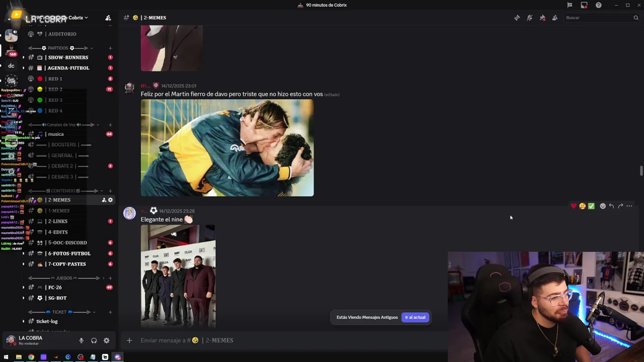Open more options on hovered message
Viewport: 644px width, 362px height.
tap(629, 206)
